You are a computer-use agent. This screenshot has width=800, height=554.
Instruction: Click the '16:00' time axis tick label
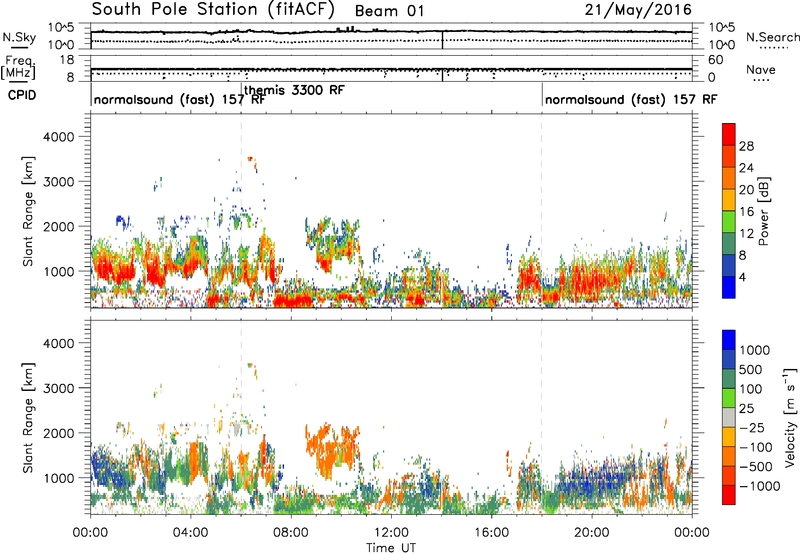491,533
